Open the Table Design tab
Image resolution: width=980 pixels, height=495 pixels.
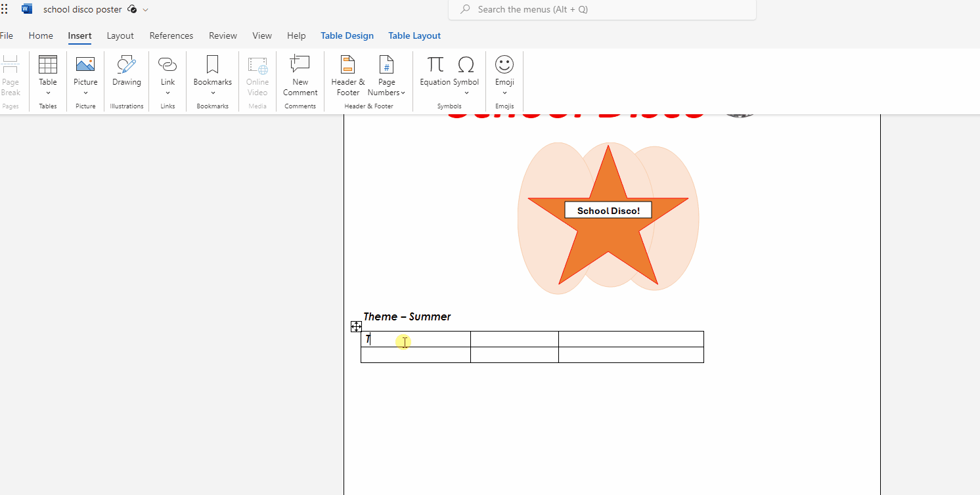coord(347,36)
